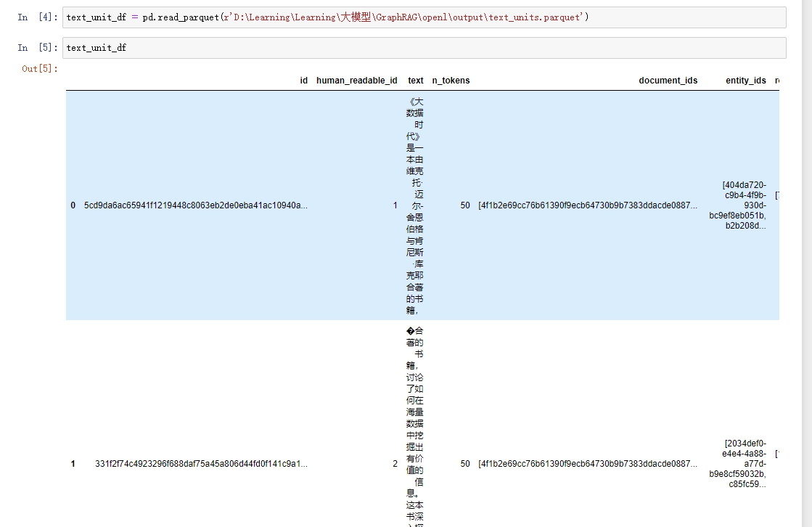
Task: Click human_readable_id value 2
Action: point(395,464)
